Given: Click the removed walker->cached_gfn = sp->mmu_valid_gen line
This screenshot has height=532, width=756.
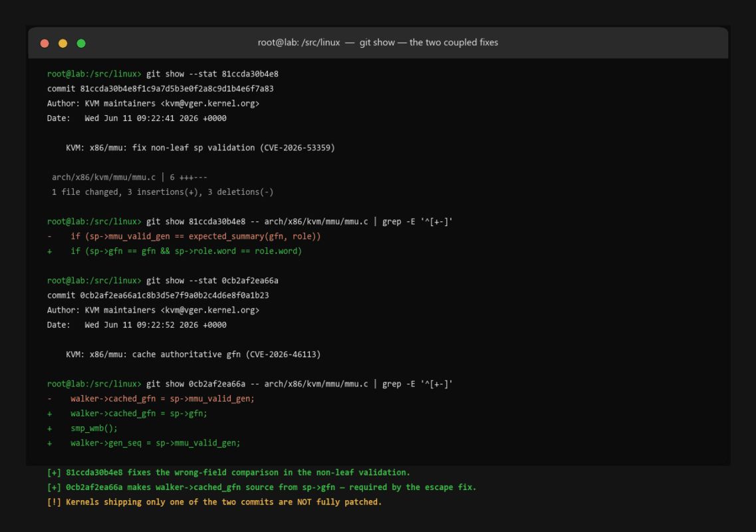Looking at the screenshot, I should point(150,399).
